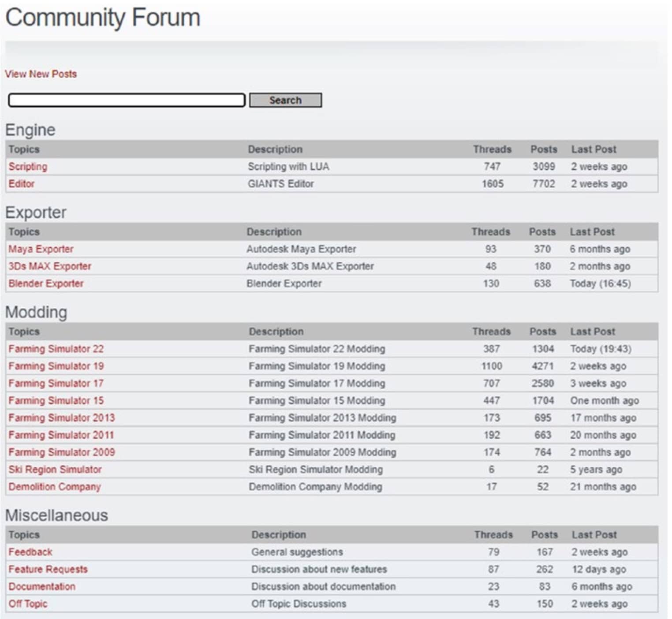Go to Farming Simulator 17 forum
This screenshot has height=619, width=672.
tap(56, 383)
